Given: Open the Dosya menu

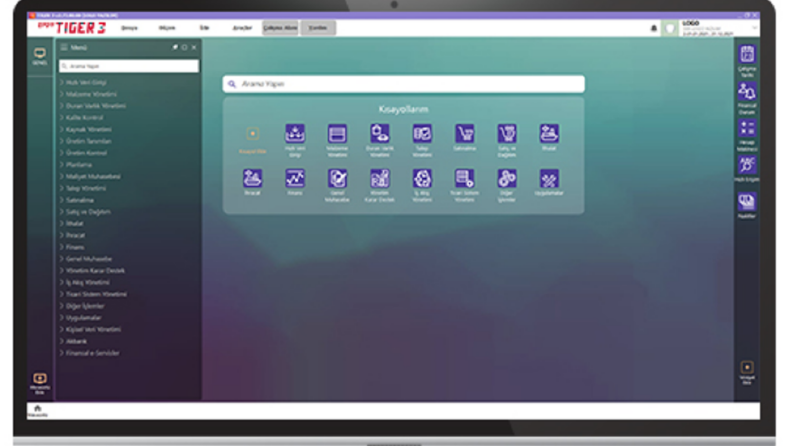Looking at the screenshot, I should pos(129,28).
